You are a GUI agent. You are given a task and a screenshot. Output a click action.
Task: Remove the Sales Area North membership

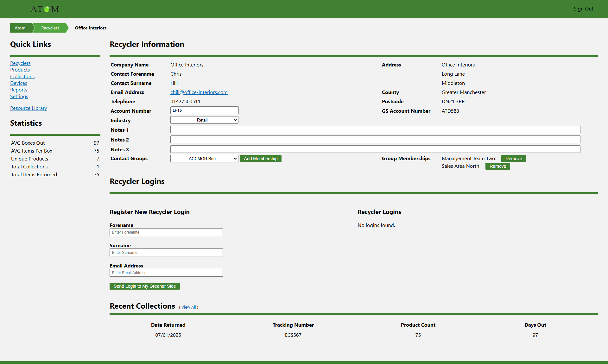497,166
